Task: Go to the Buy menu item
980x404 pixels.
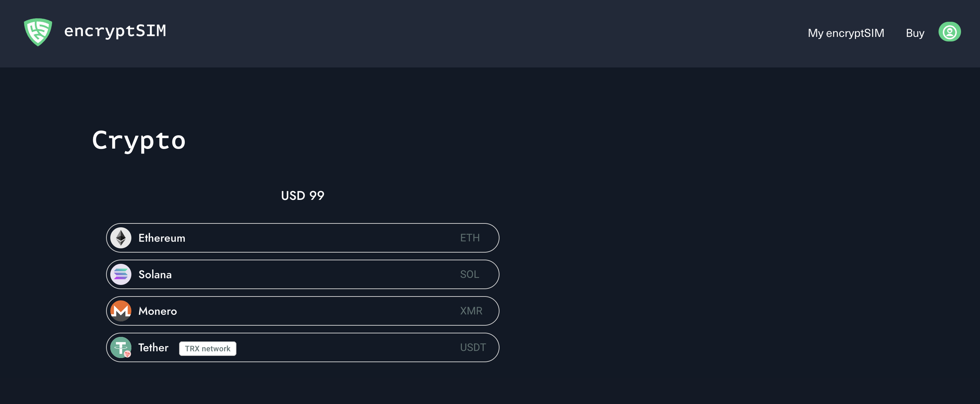Action: (915, 33)
